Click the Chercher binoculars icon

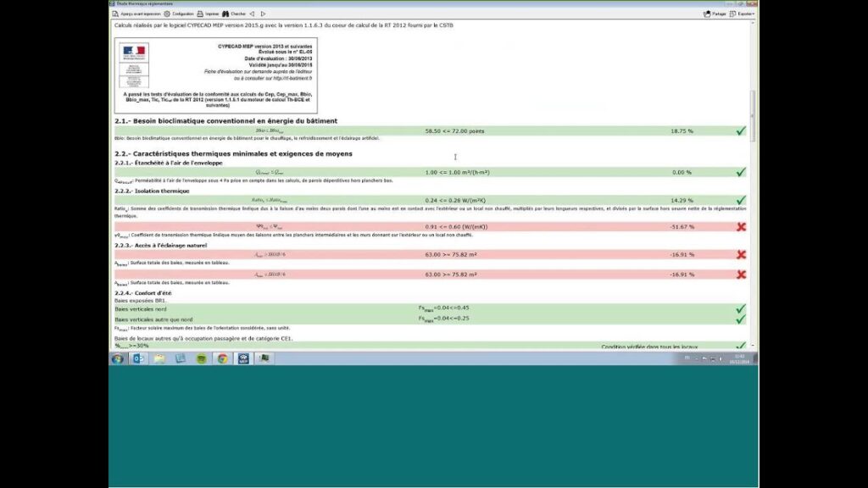point(225,14)
